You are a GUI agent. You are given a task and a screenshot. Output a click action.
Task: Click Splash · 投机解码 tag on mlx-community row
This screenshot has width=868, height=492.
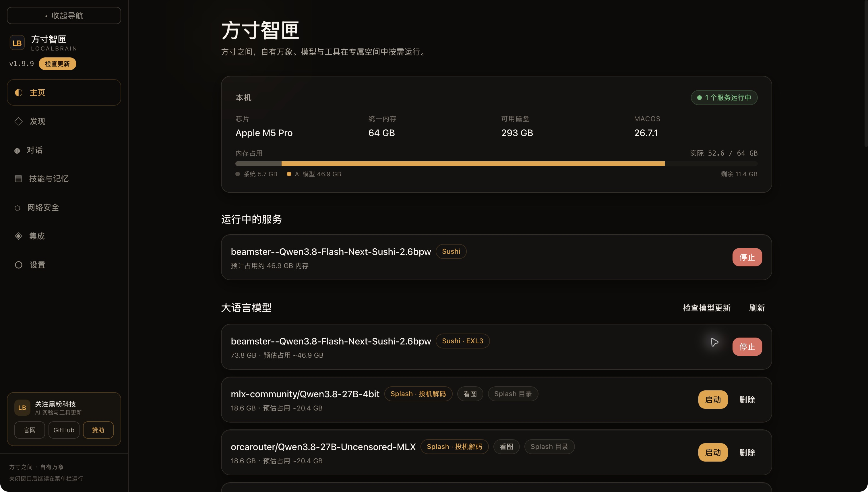coord(418,394)
